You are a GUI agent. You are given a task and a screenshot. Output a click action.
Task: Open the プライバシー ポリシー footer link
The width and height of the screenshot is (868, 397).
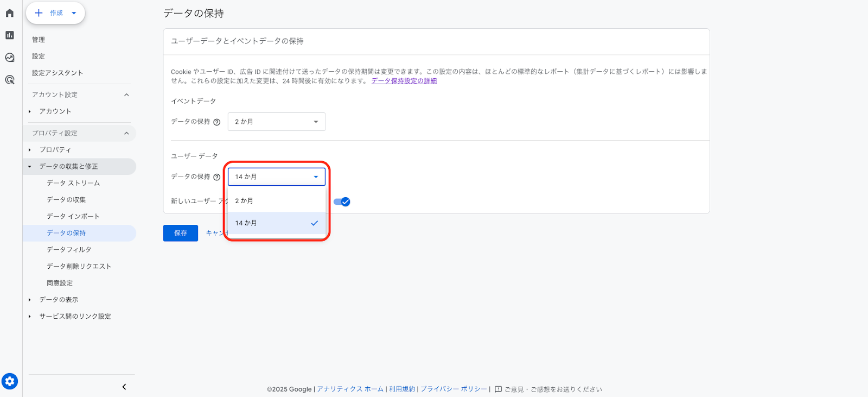pos(454,389)
